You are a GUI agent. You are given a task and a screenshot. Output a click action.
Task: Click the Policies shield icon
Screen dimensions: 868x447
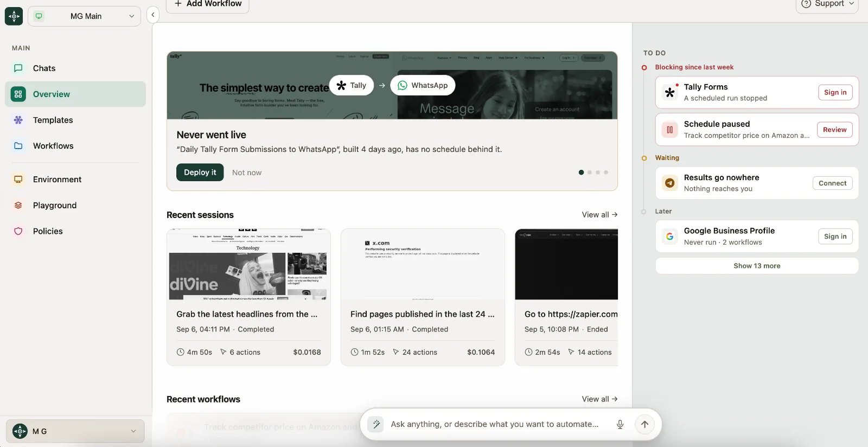(x=18, y=231)
